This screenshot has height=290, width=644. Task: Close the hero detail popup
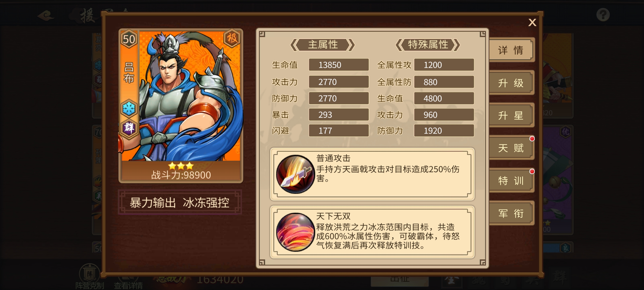532,22
